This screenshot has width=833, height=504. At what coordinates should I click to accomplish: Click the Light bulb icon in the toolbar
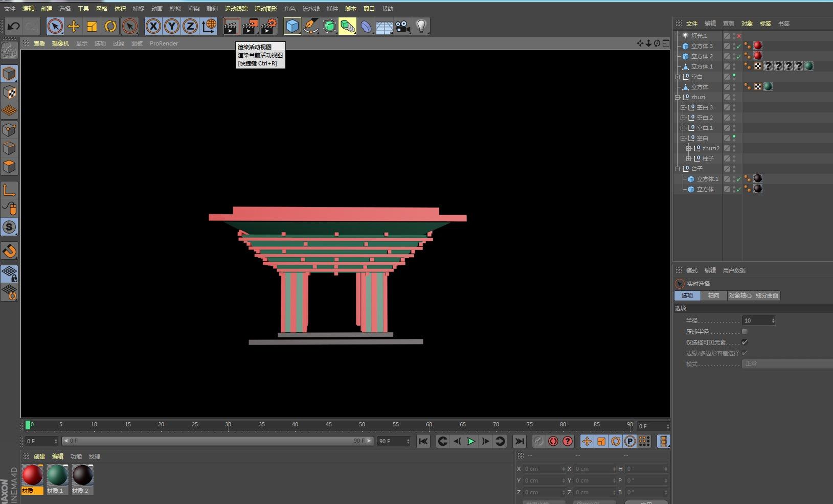(x=421, y=26)
